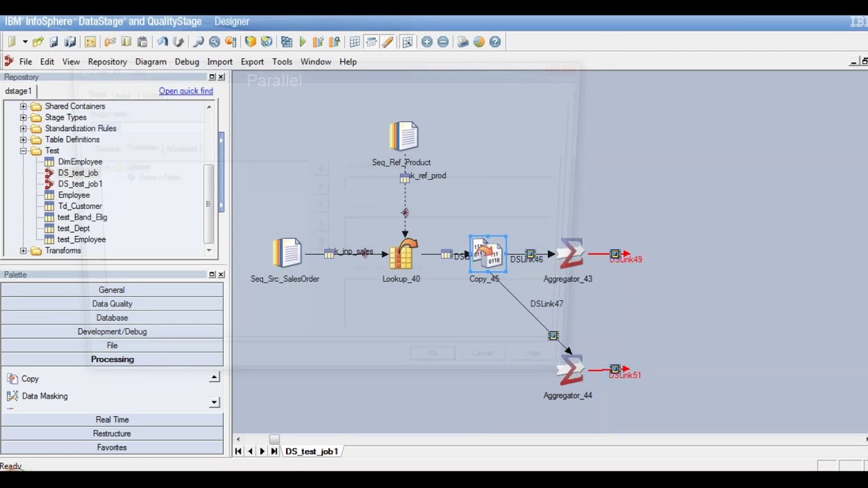The image size is (868, 488).
Task: Click the Open quick find link
Action: coord(186,91)
